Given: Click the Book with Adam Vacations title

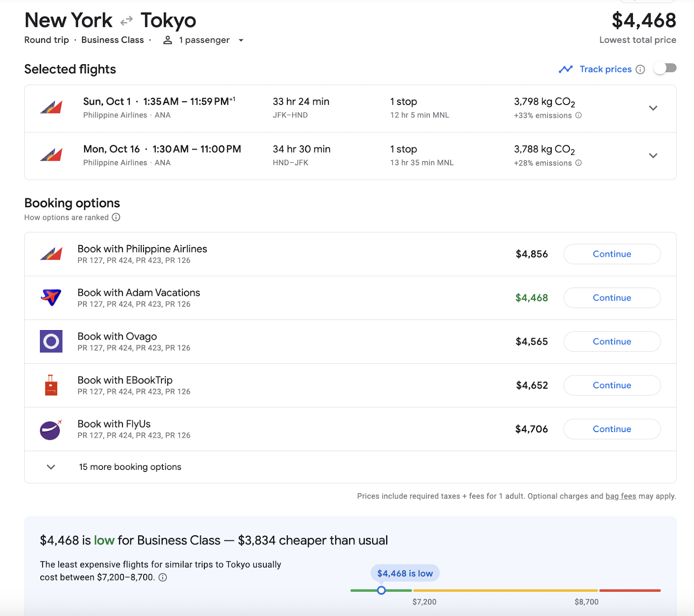Looking at the screenshot, I should pos(139,293).
